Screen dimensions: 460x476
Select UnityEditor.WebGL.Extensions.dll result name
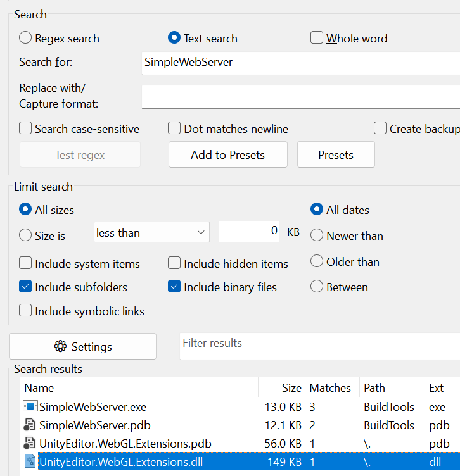[x=121, y=462]
